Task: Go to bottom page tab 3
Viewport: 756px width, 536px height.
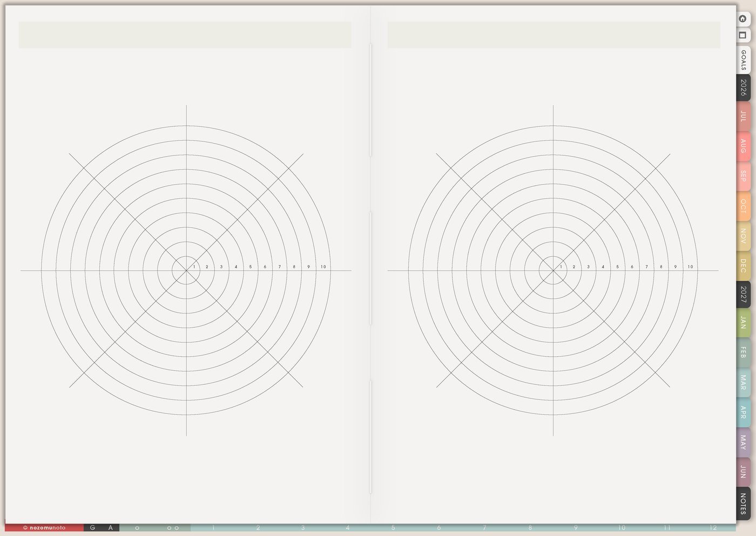Action: tap(303, 528)
